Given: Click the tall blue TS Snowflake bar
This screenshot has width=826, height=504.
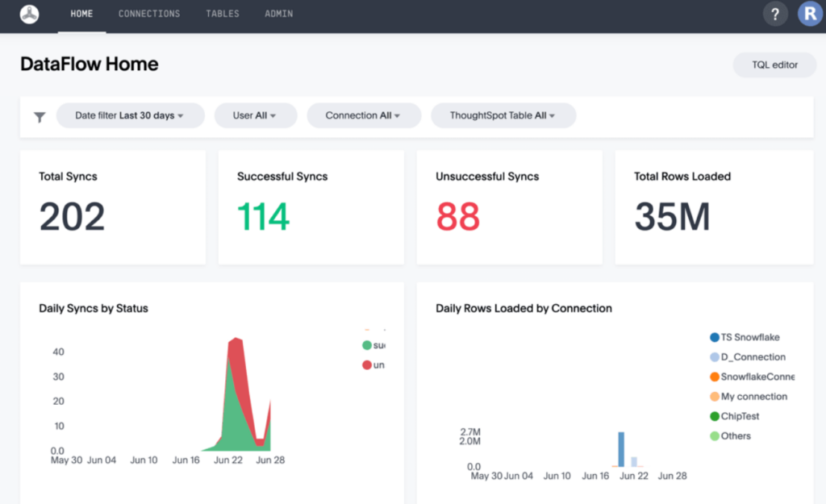Looking at the screenshot, I should (x=621, y=449).
